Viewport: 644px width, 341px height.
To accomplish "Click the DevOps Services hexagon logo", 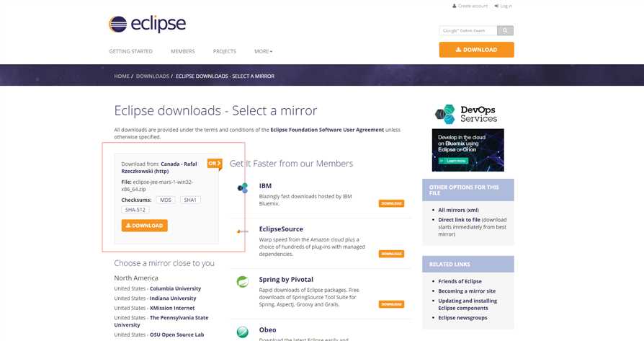I will (445, 114).
